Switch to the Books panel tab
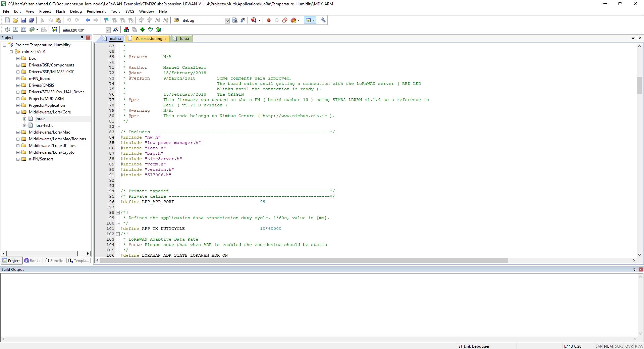Screen dimensions: 644x349 click(x=32, y=261)
